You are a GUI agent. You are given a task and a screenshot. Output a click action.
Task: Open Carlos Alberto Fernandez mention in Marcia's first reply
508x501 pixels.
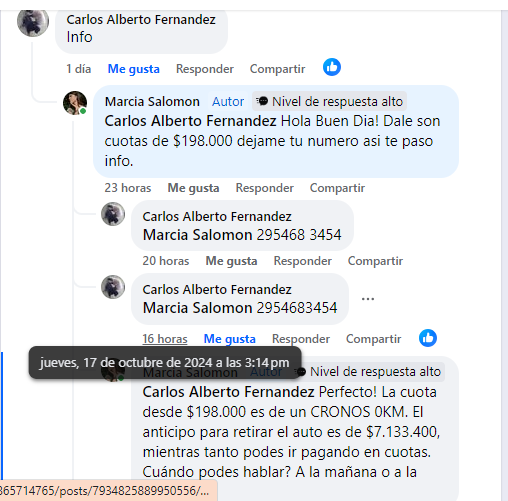click(x=190, y=121)
